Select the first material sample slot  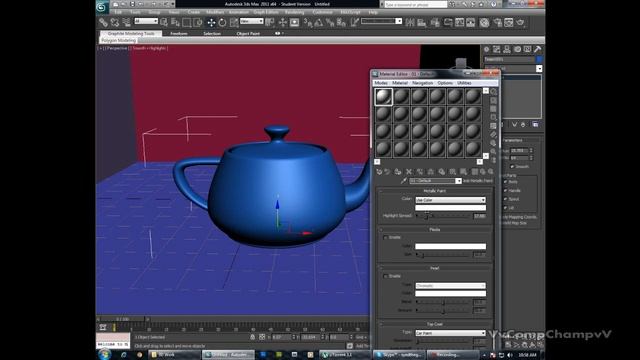coord(383,97)
